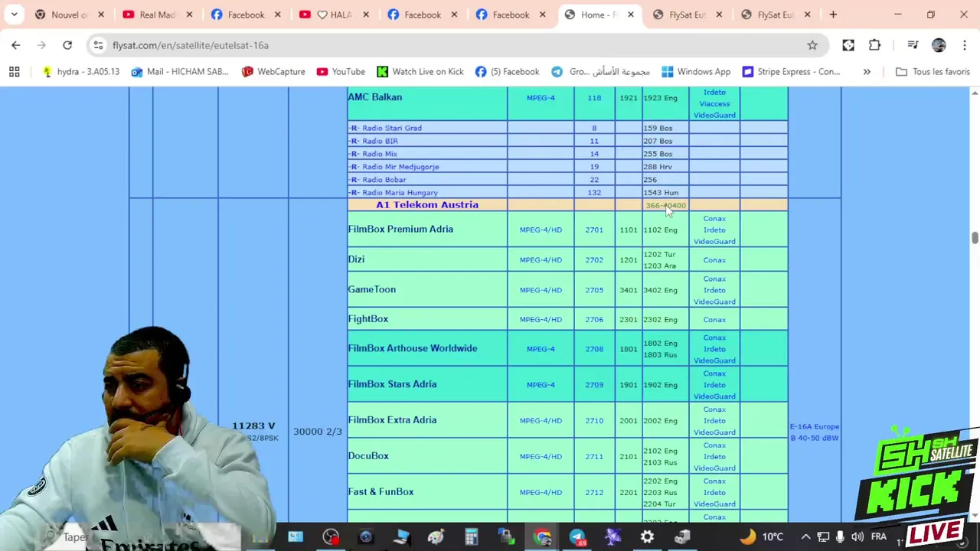Viewport: 980px width, 551px height.
Task: Open the Tous les favoris folder
Action: (933, 71)
